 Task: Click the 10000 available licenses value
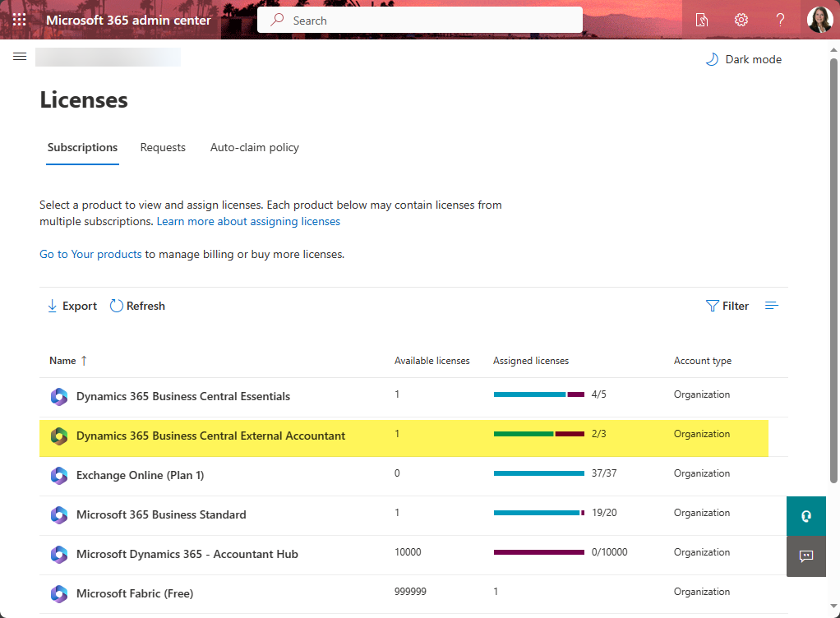408,552
